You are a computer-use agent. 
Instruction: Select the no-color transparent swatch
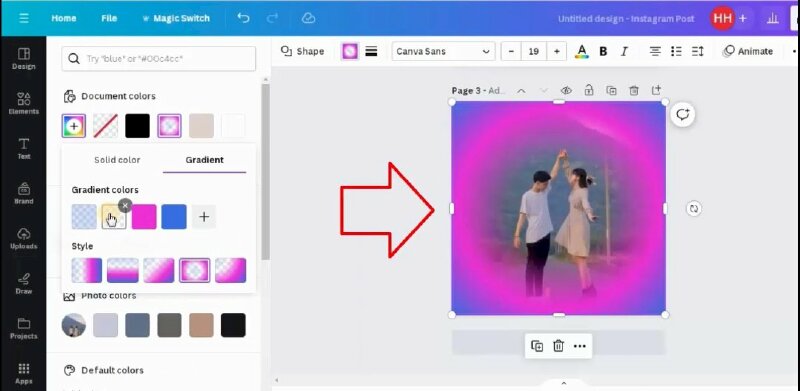(106, 126)
